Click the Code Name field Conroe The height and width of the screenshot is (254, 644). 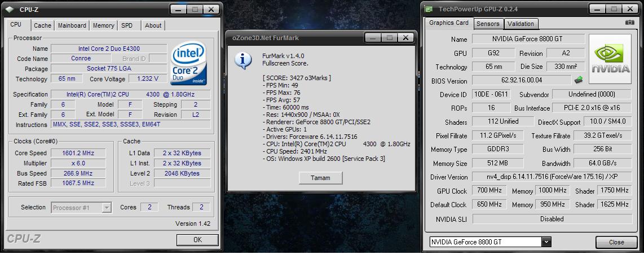tap(81, 58)
